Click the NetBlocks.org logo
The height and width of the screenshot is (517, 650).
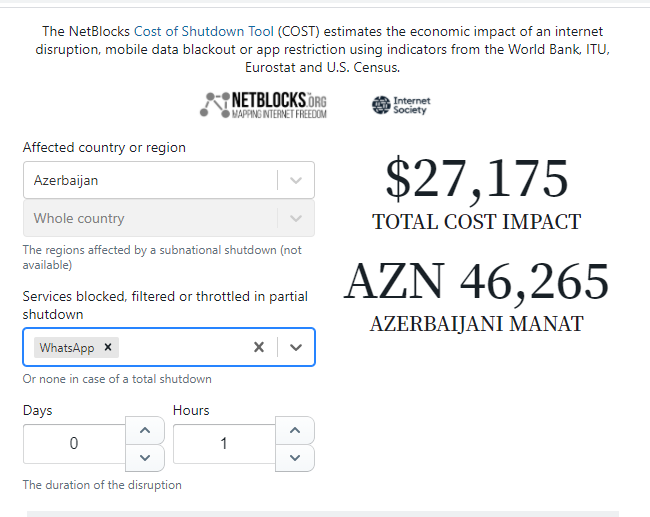click(263, 104)
